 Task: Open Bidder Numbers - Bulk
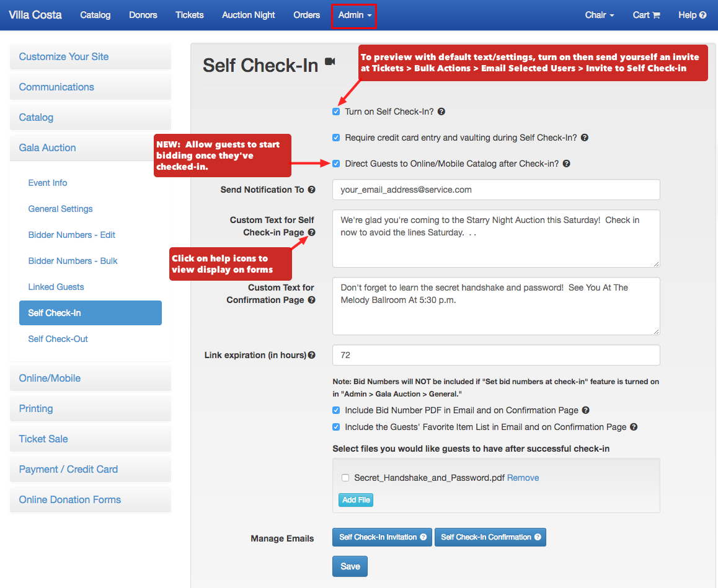click(x=73, y=261)
